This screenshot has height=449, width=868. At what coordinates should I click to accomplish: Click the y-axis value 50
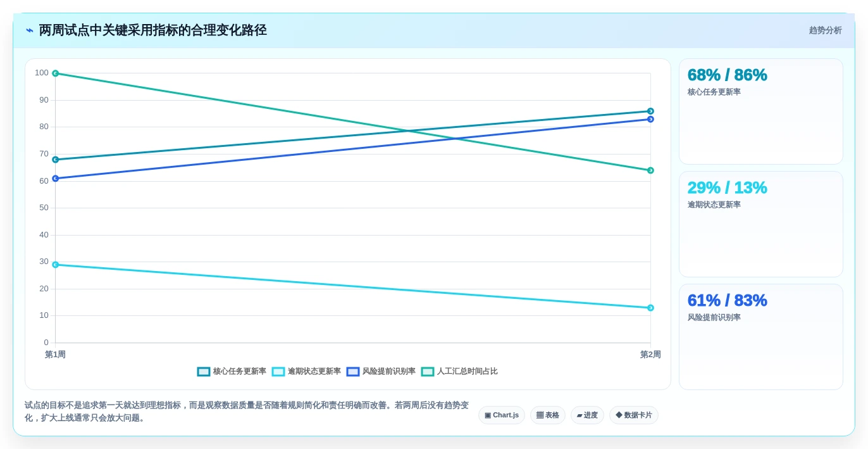coord(44,208)
